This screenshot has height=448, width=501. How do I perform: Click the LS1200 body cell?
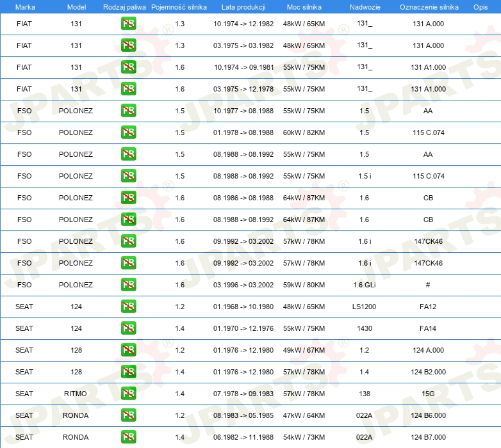tap(364, 307)
